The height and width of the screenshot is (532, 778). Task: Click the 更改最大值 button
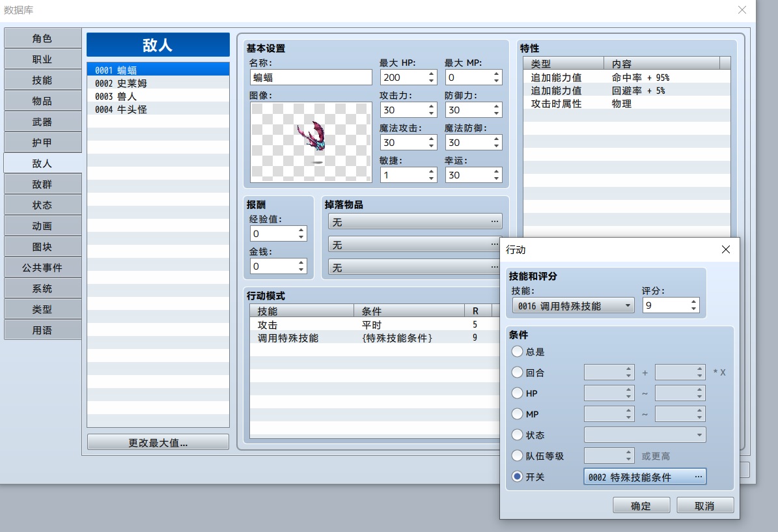tap(158, 442)
